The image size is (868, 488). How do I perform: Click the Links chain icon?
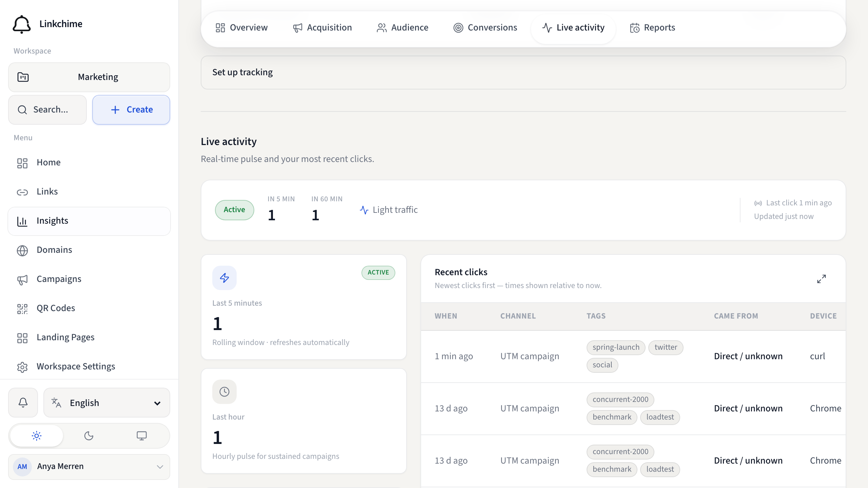22,192
